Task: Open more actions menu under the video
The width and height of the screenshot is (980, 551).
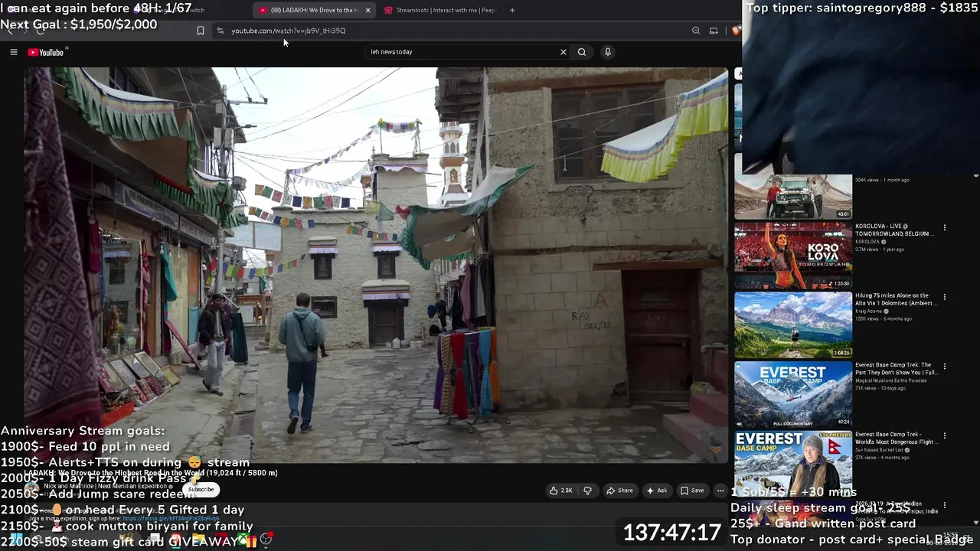Action: (720, 491)
